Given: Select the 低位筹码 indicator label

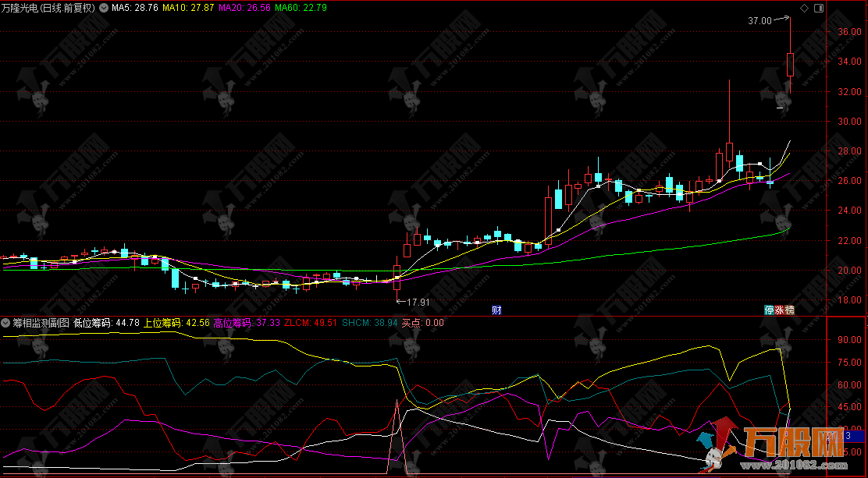Looking at the screenshot, I should coord(106,322).
